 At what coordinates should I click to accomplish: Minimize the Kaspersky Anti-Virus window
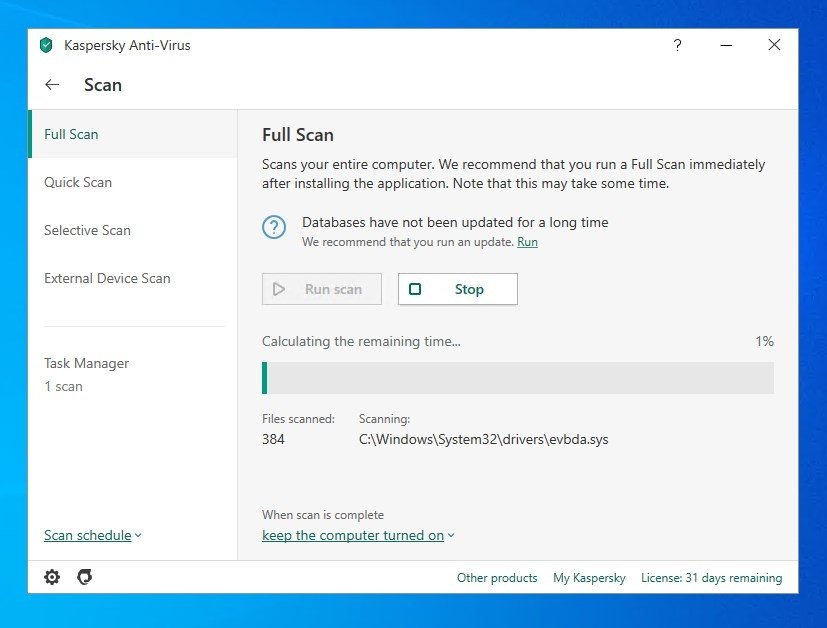coord(726,45)
